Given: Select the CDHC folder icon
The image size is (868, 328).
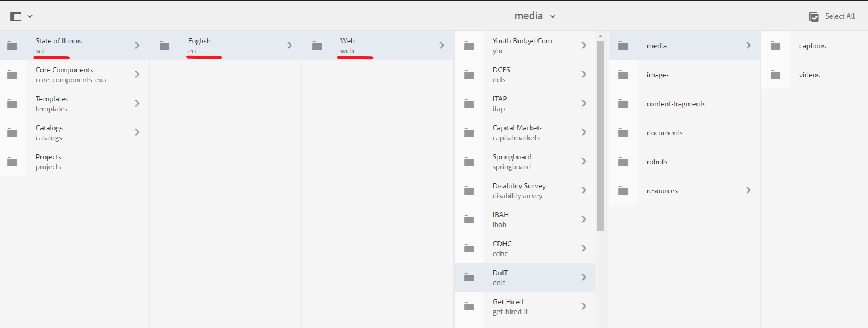Looking at the screenshot, I should pos(469,248).
